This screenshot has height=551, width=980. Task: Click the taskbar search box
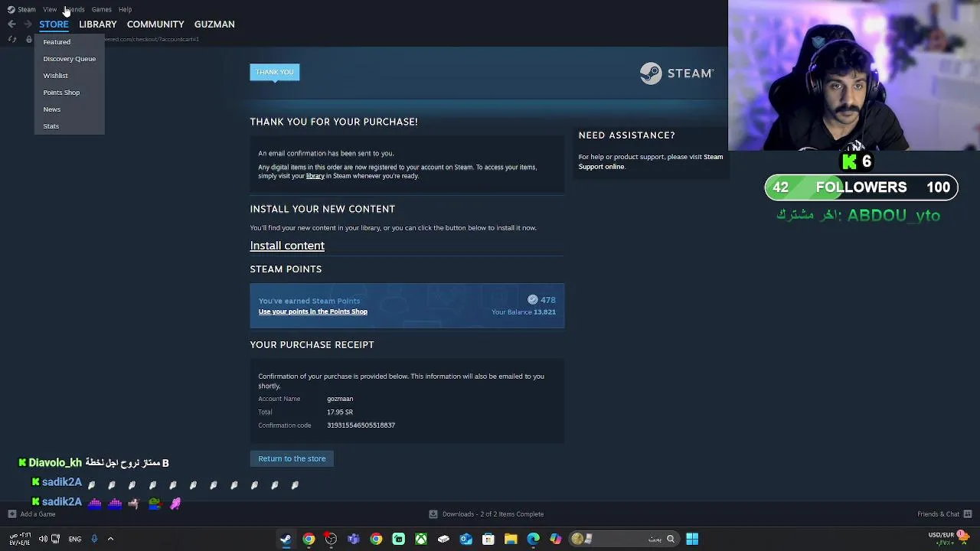pyautogui.click(x=625, y=539)
